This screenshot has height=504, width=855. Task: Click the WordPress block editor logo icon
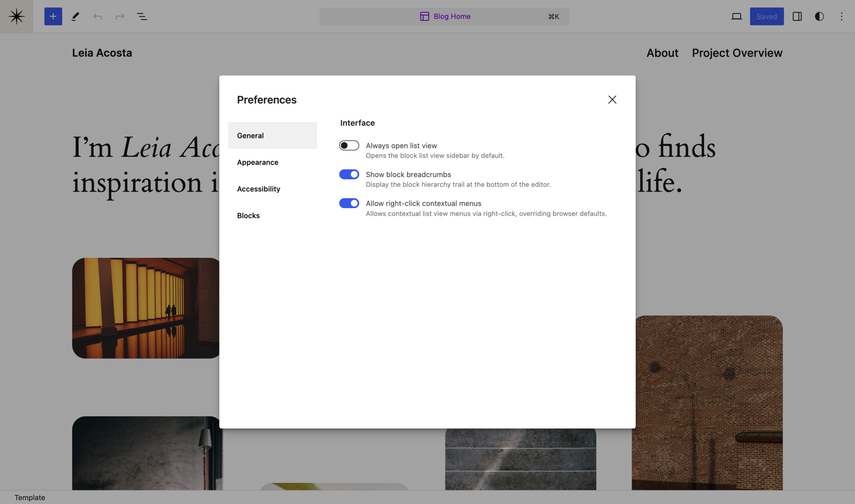(x=16, y=16)
